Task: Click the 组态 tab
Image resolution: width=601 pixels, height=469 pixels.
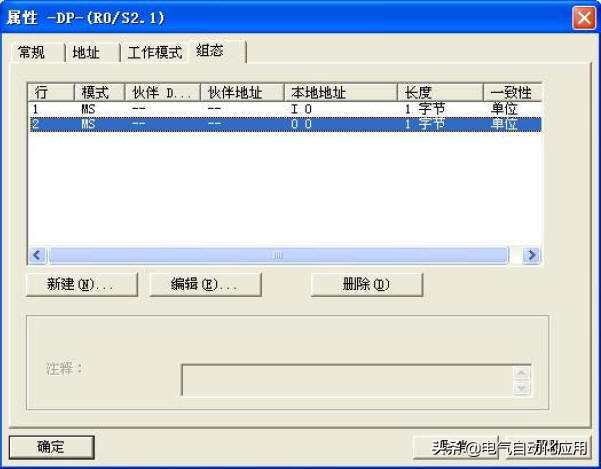Action: click(210, 51)
